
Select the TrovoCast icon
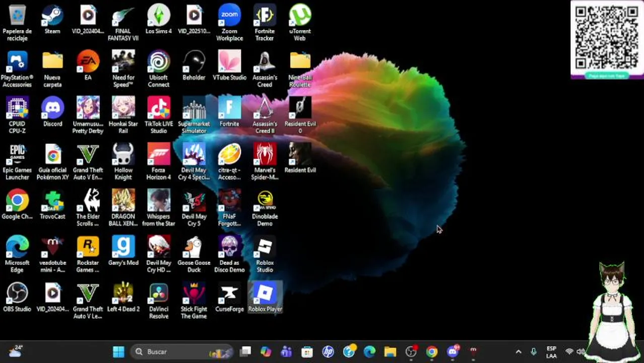coord(52,205)
